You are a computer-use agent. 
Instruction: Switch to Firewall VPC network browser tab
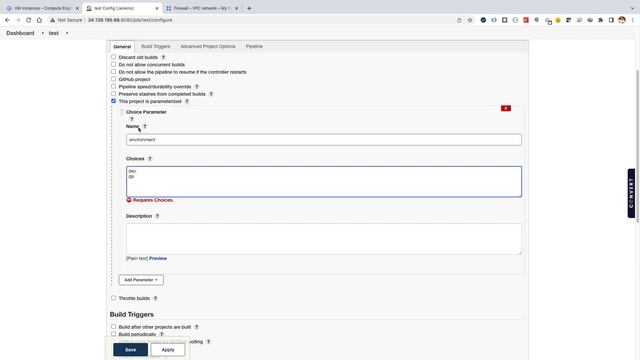[x=201, y=8]
